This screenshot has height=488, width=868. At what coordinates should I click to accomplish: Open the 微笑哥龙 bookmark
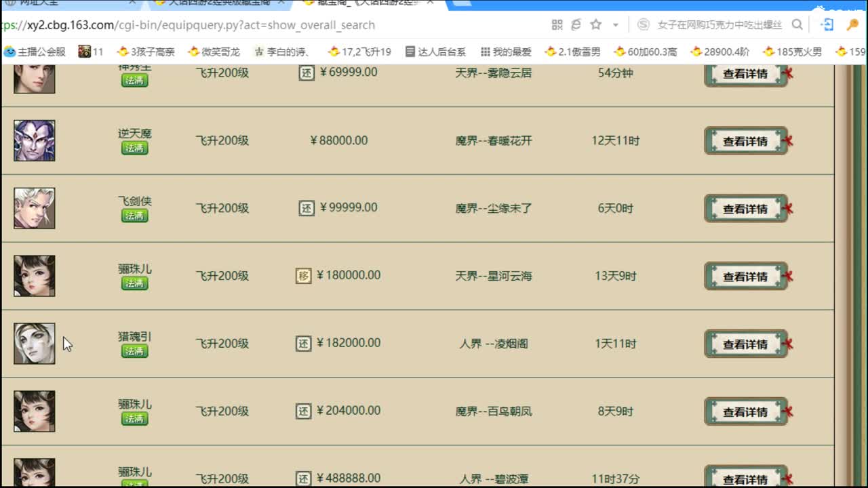tap(214, 52)
